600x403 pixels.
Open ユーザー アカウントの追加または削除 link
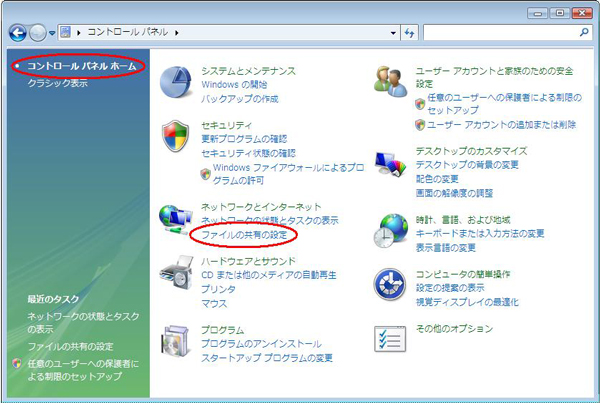[x=501, y=125]
